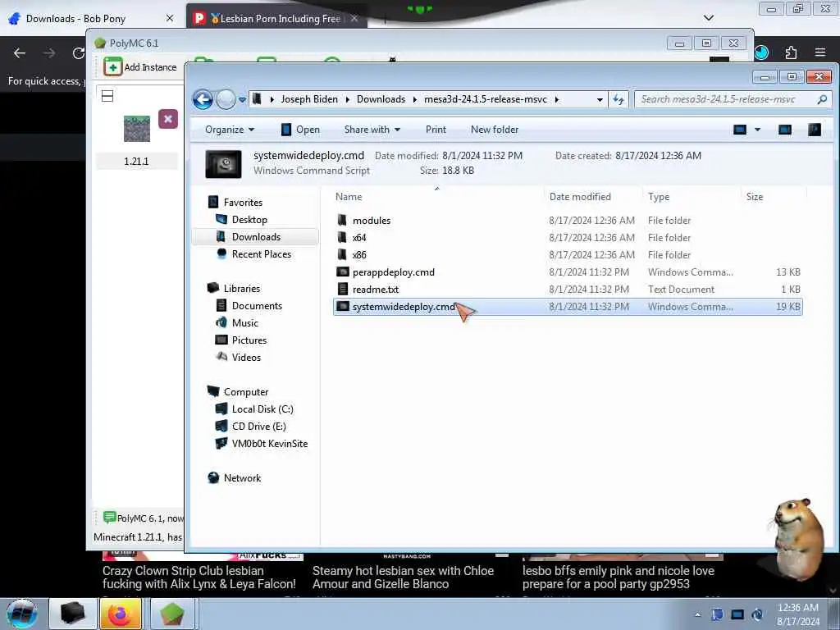This screenshot has width=840, height=630.
Task: Sort by the Date modified column header
Action: pyautogui.click(x=580, y=197)
